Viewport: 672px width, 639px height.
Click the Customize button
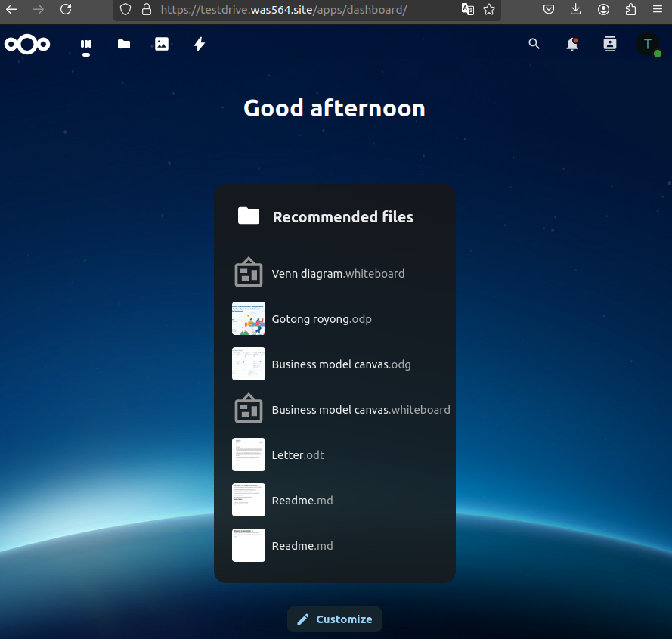[334, 619]
